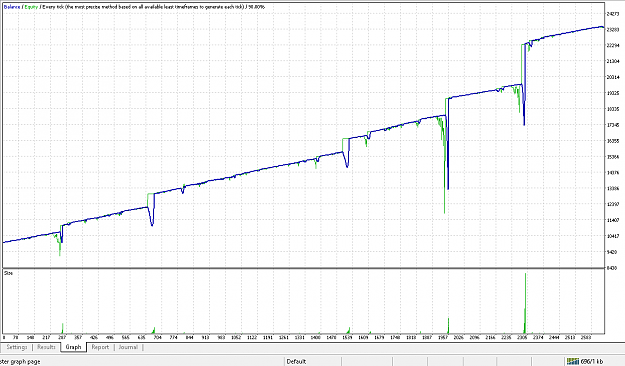Image resolution: width=625 pixels, height=366 pixels.
Task: Switch to the Journal tab
Action: 128,347
